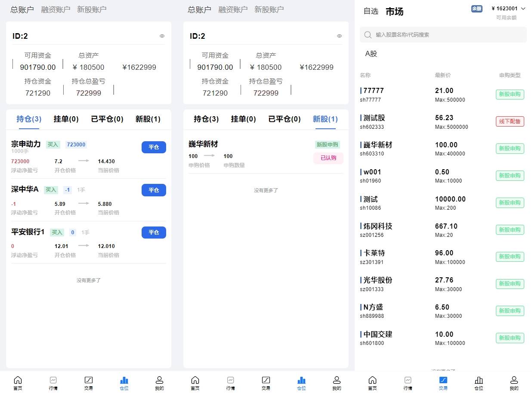Viewport: 532px width, 394px height.
Task: Close the 平安银行1 position with 平仓
Action: coord(154,233)
